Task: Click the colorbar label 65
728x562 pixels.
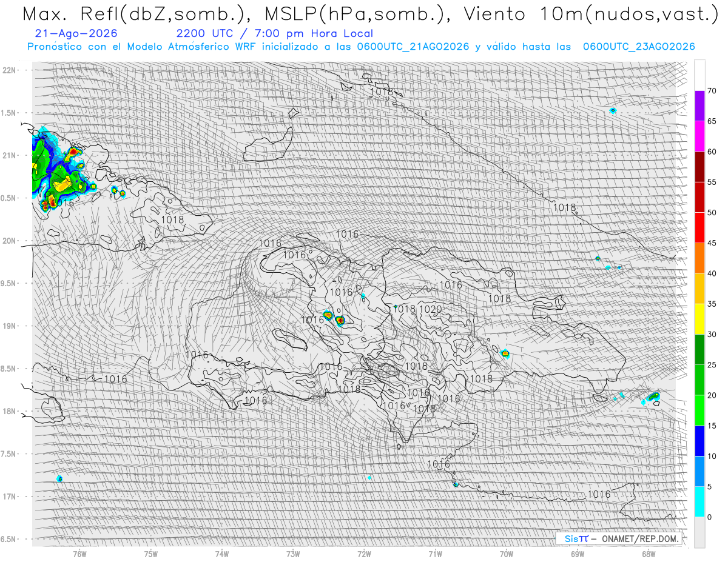Action: click(x=712, y=121)
